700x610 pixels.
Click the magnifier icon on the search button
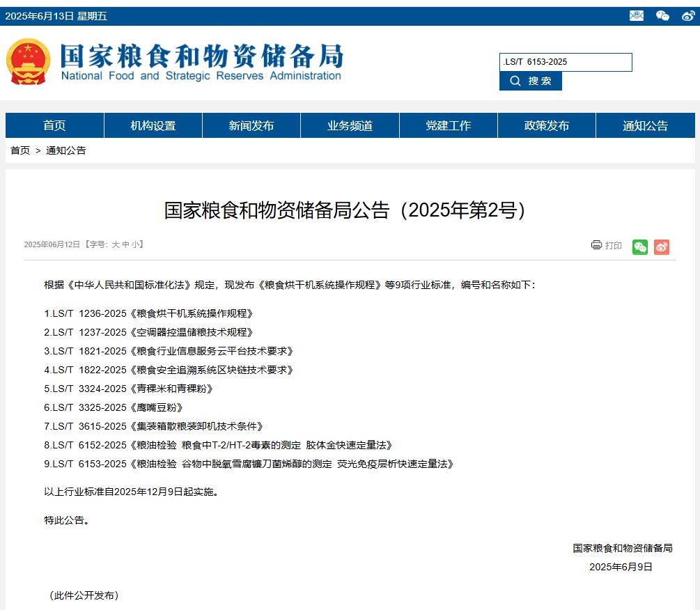tap(514, 81)
